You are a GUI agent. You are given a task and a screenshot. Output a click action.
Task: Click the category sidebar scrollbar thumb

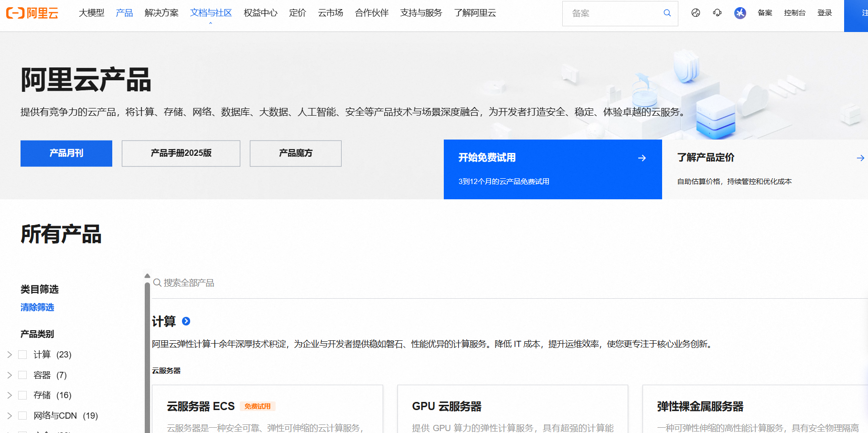(x=147, y=357)
